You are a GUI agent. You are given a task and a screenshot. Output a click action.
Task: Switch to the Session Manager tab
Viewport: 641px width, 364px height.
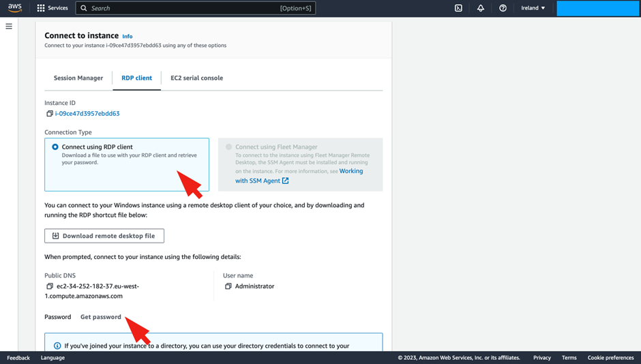pos(78,78)
